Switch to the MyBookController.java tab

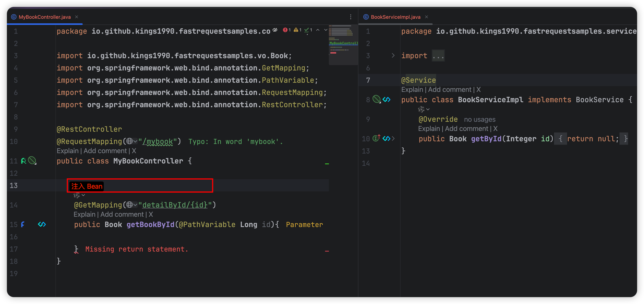pos(44,17)
